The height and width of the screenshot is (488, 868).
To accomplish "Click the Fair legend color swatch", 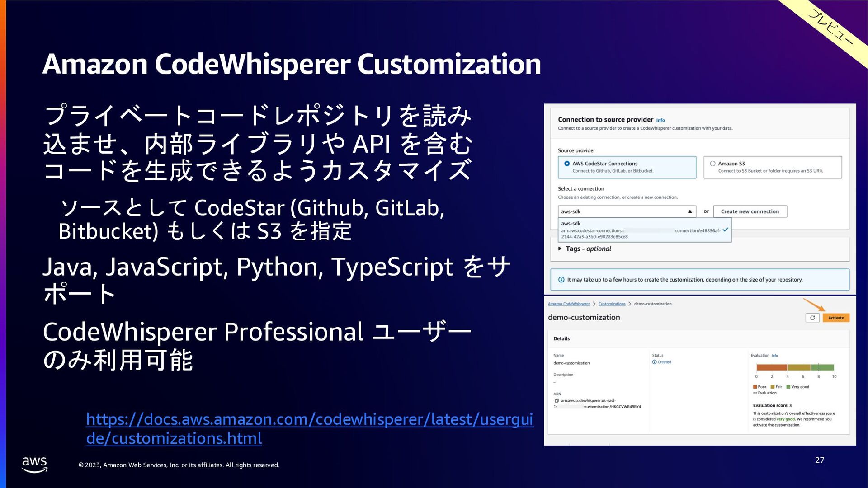I will (x=773, y=387).
